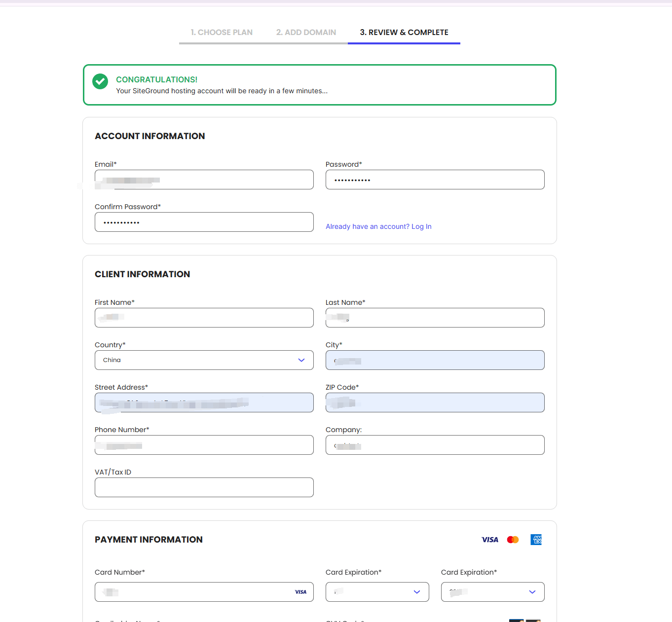Click the Already have an account? Log In link
672x622 pixels.
[x=378, y=226]
